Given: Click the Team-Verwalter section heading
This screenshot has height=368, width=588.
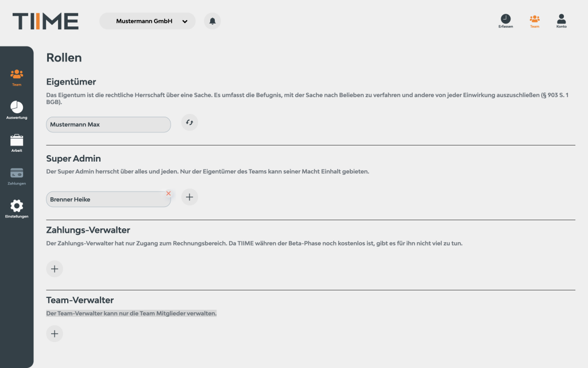Looking at the screenshot, I should point(80,300).
